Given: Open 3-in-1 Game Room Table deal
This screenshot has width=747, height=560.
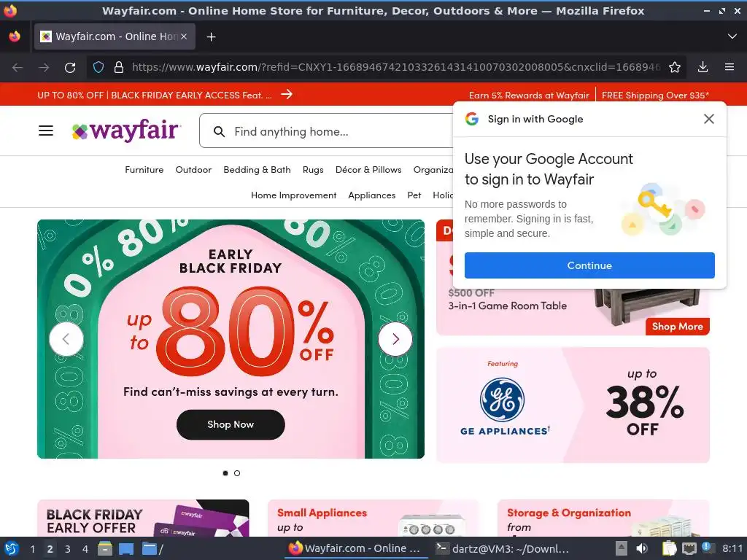Looking at the screenshot, I should pyautogui.click(x=508, y=306).
